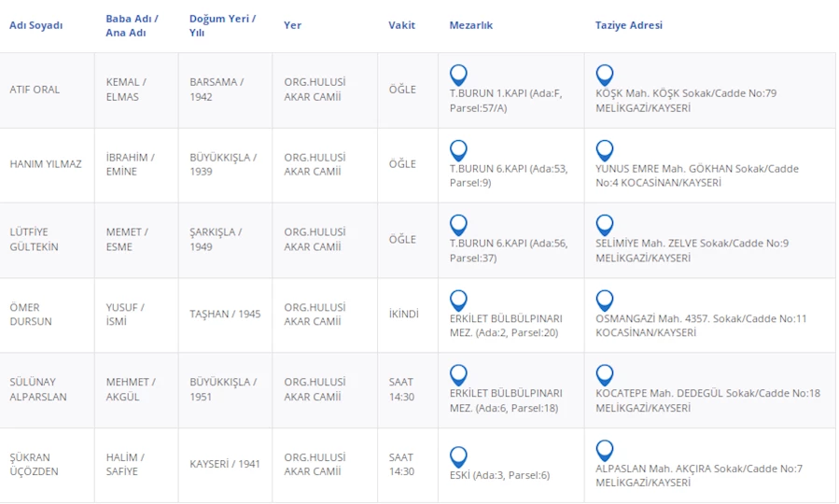839x504 pixels.
Task: Click SELİMİYE Mah. address location pin
Action: click(605, 225)
